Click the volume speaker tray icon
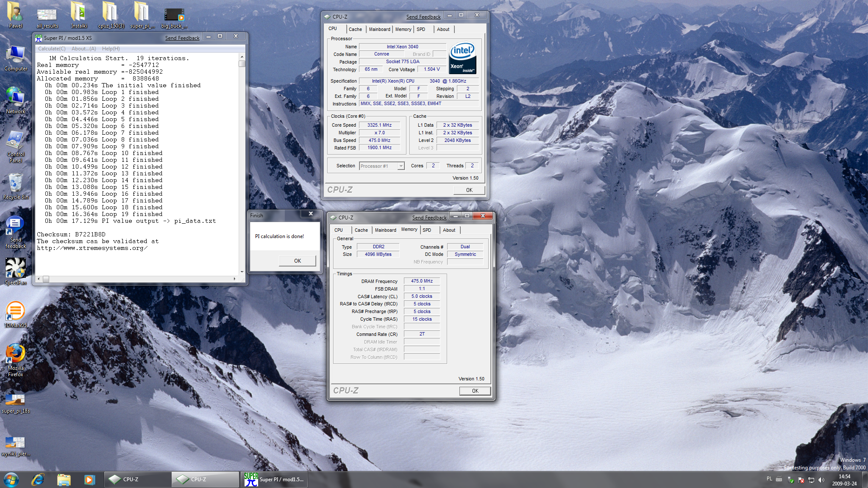Screen dimensions: 868x488 (x=821, y=480)
